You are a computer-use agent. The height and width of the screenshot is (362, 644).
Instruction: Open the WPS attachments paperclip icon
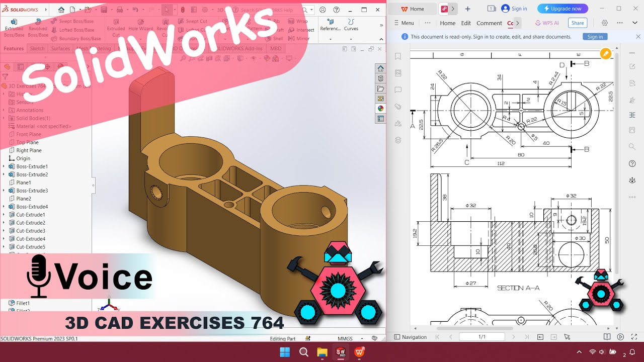click(x=398, y=107)
